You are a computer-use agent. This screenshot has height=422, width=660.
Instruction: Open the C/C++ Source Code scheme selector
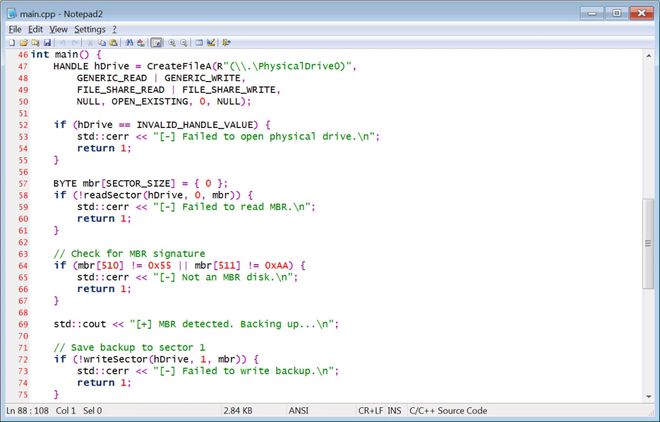pos(449,410)
